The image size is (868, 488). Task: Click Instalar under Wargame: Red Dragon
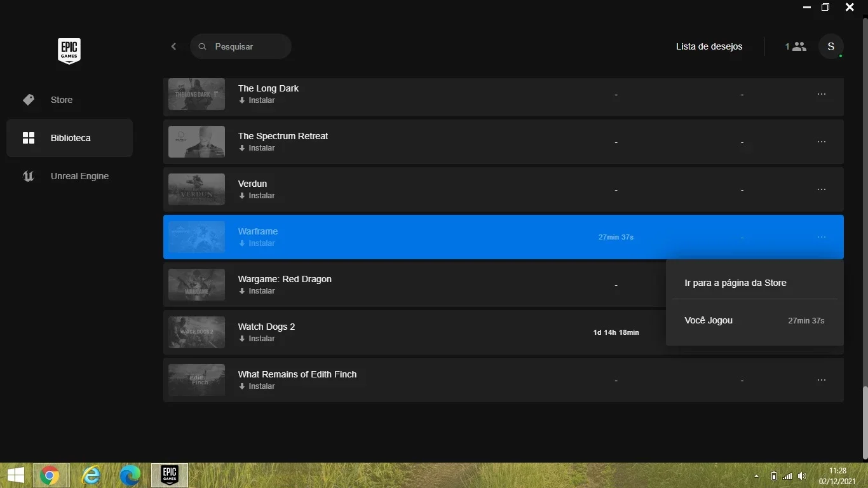tap(257, 291)
